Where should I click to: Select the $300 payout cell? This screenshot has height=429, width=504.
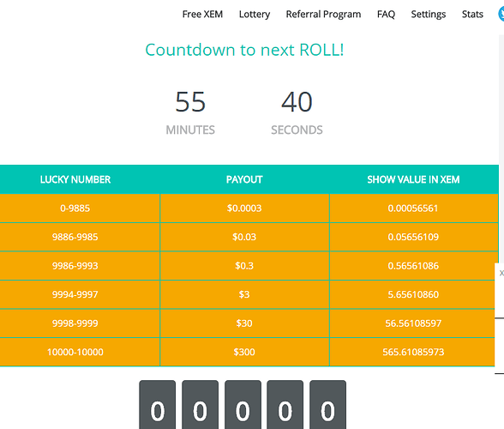point(244,352)
